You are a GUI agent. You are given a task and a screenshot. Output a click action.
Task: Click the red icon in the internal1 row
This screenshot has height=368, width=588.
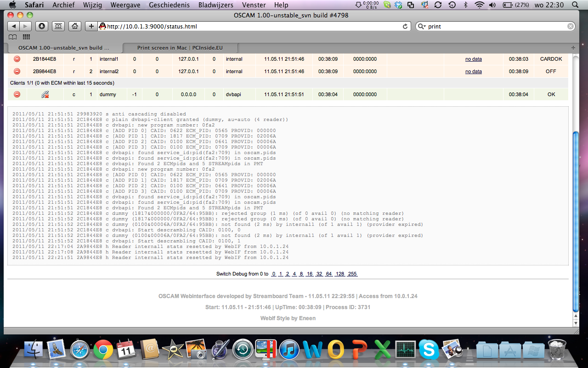point(17,59)
